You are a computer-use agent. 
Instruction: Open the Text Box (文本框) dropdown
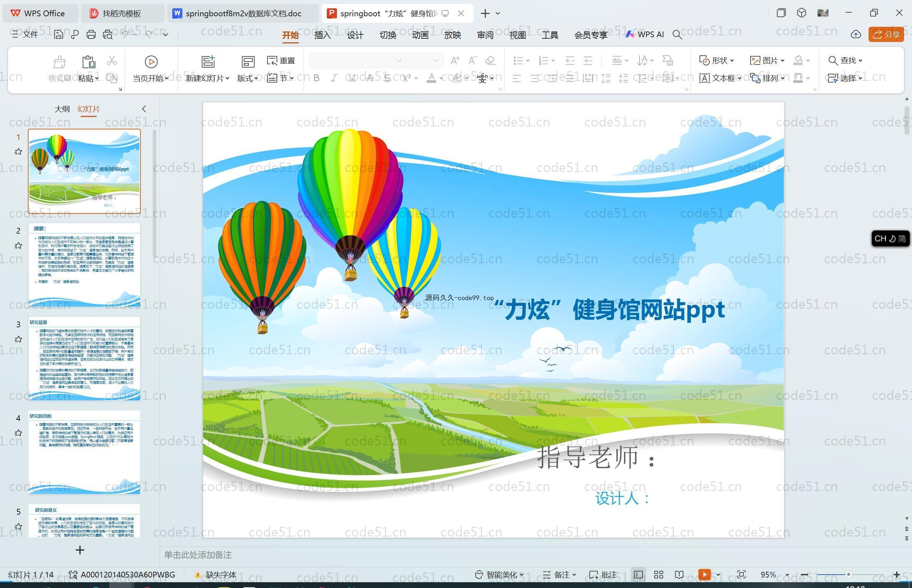click(720, 78)
